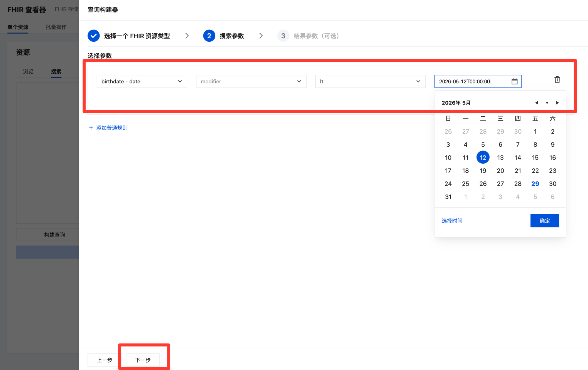Pick May 17 in calendar
The width and height of the screenshot is (588, 370).
pyautogui.click(x=448, y=171)
